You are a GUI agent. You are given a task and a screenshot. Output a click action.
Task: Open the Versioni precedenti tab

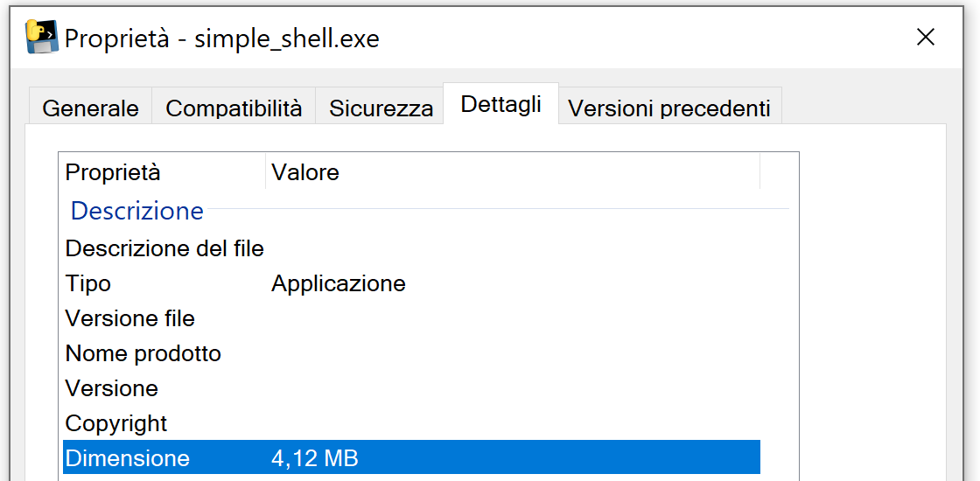(669, 108)
